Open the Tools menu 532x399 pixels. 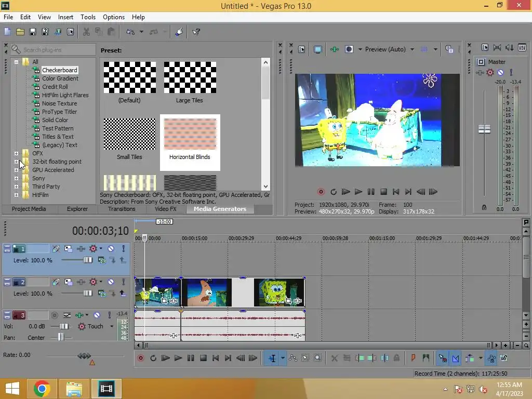click(88, 17)
